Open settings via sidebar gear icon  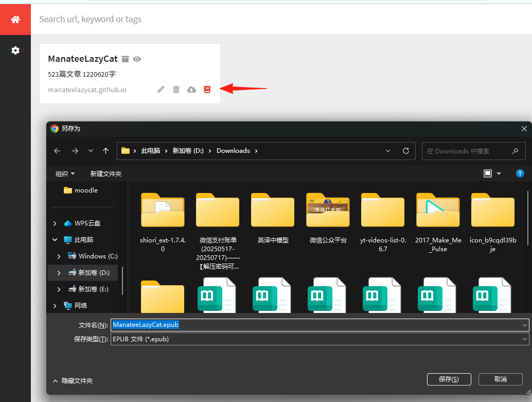click(x=15, y=50)
